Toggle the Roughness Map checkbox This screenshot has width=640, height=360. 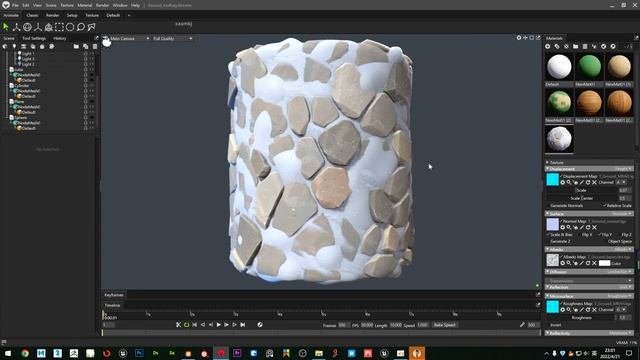562,304
